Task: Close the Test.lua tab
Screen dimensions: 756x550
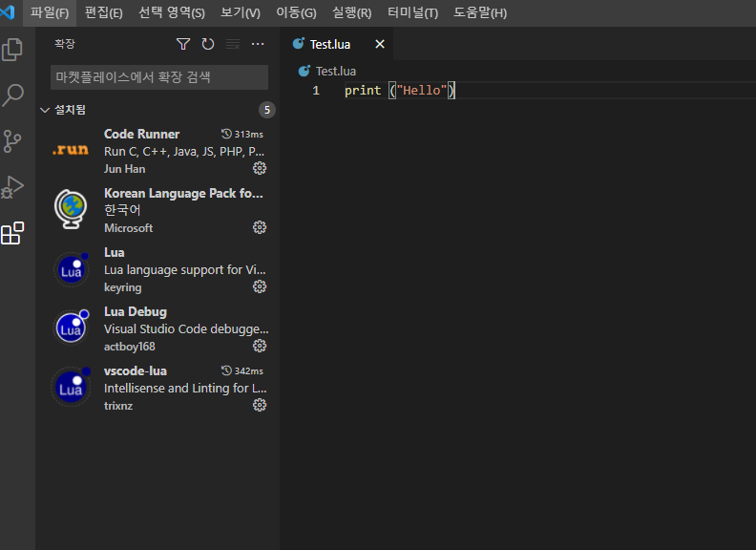Action: [380, 44]
